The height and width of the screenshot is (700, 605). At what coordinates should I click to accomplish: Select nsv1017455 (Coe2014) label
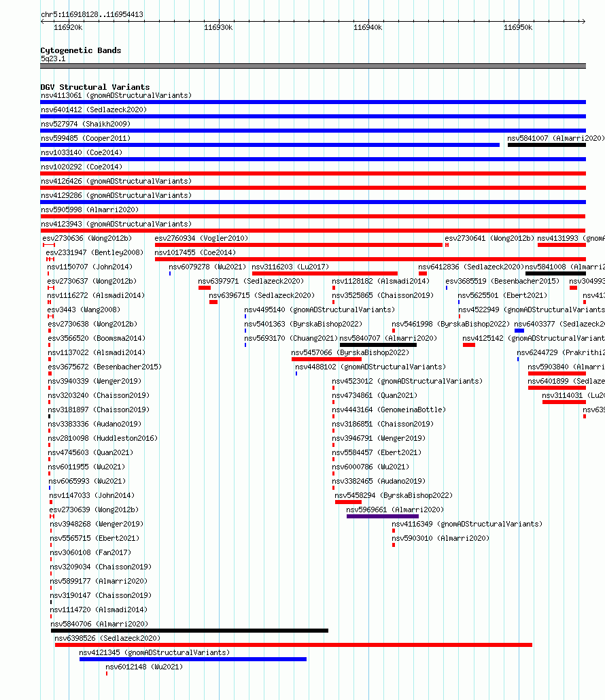195,252
